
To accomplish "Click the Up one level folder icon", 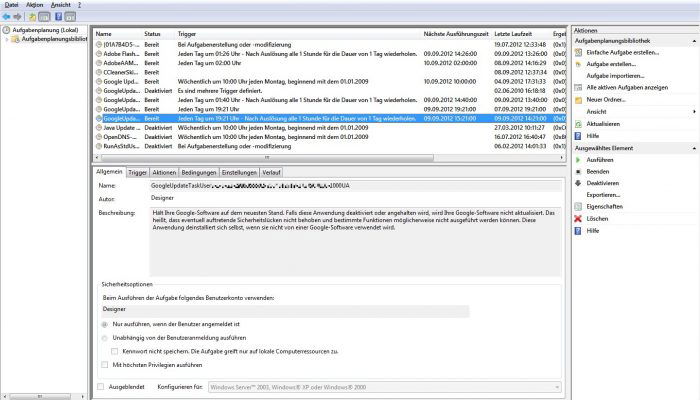I will click(x=32, y=17).
